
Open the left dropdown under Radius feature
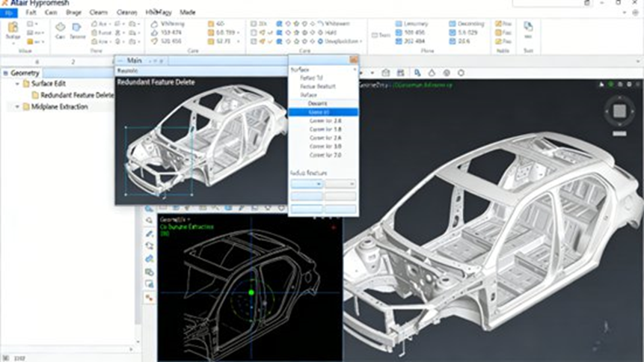coord(306,184)
